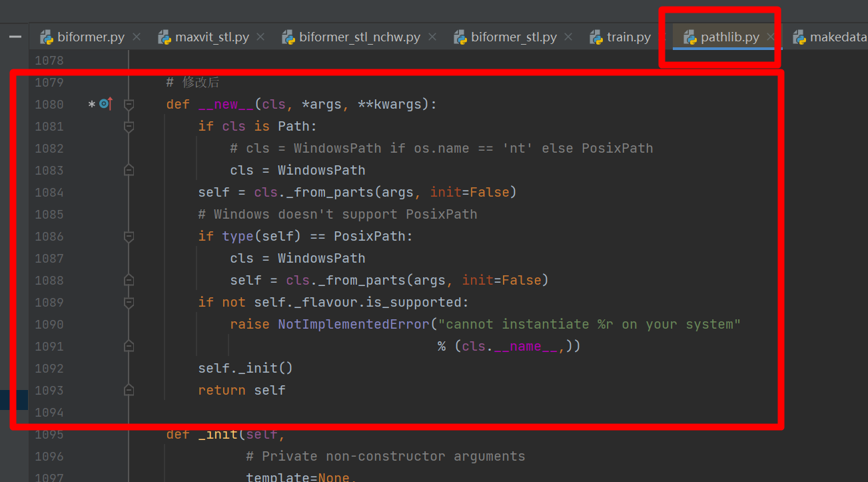This screenshot has width=868, height=482.
Task: Click Python icon on train.py tab
Action: click(x=596, y=37)
